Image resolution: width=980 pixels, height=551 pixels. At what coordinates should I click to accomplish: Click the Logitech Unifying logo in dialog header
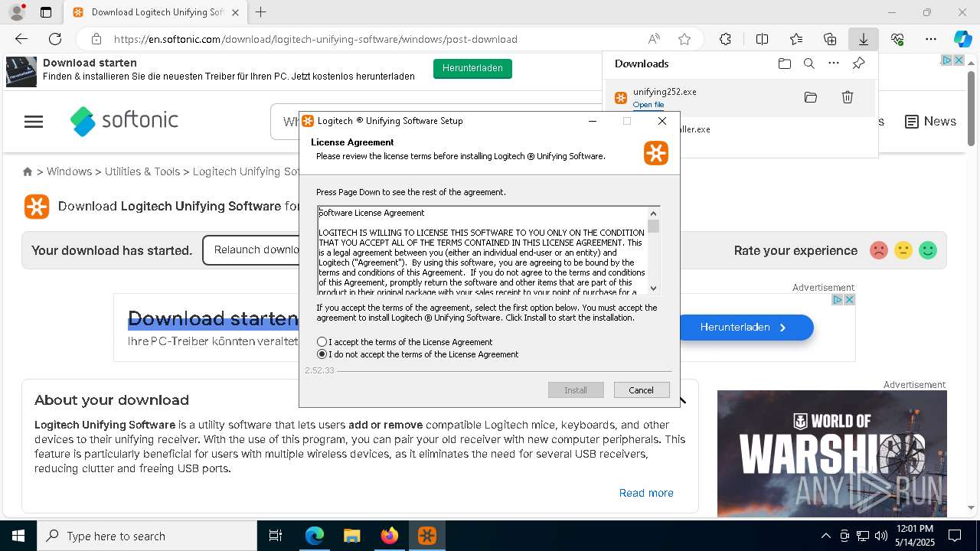point(656,153)
